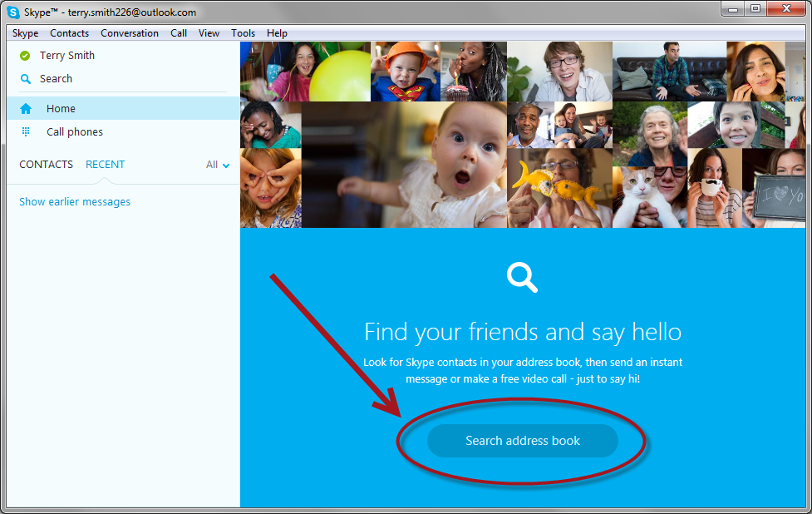Click the Home house icon
The image size is (812, 514).
click(x=26, y=109)
